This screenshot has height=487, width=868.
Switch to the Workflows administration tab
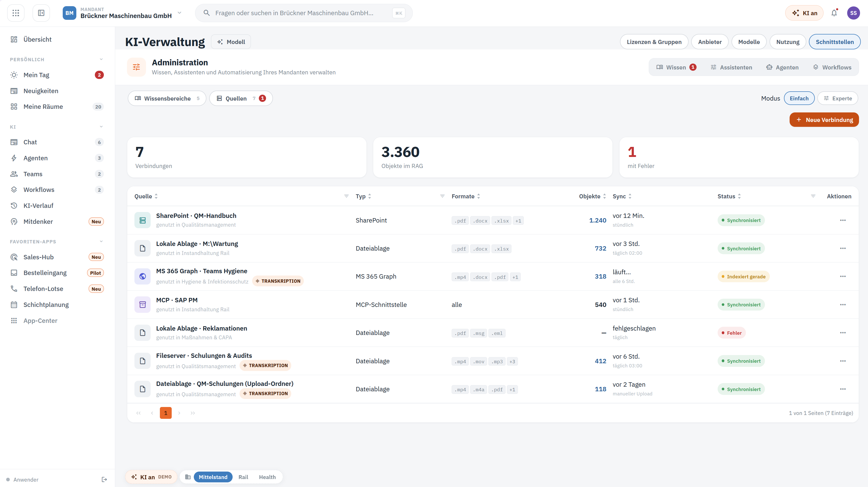[832, 67]
